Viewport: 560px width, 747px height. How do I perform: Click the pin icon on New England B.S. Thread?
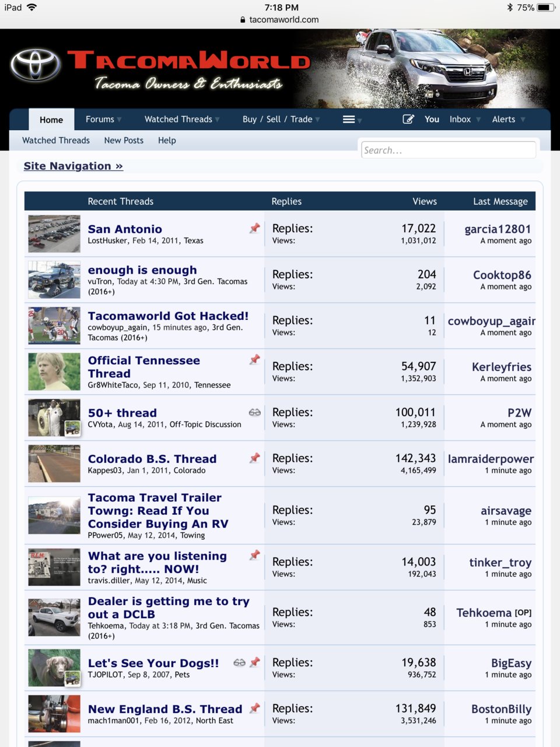coord(254,708)
